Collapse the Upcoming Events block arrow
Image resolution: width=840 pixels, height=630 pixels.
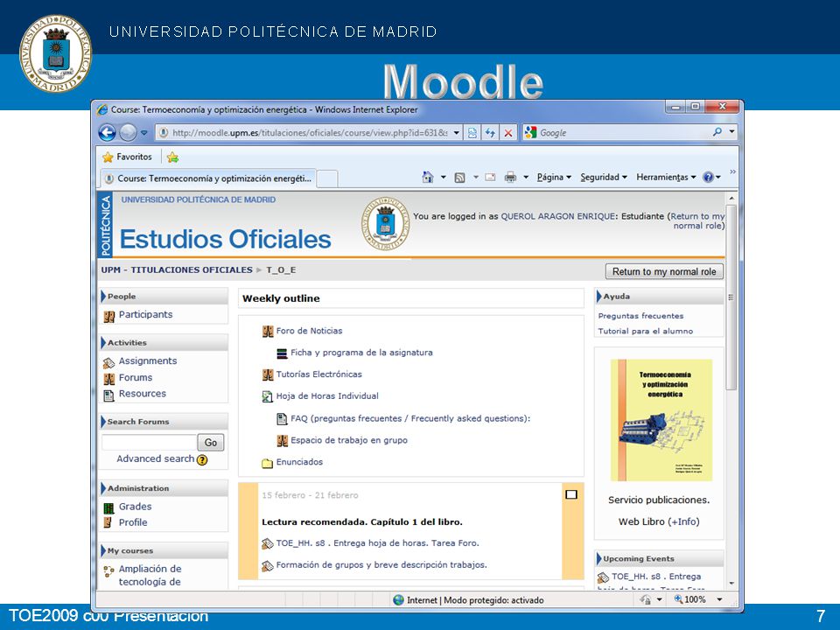tap(599, 559)
